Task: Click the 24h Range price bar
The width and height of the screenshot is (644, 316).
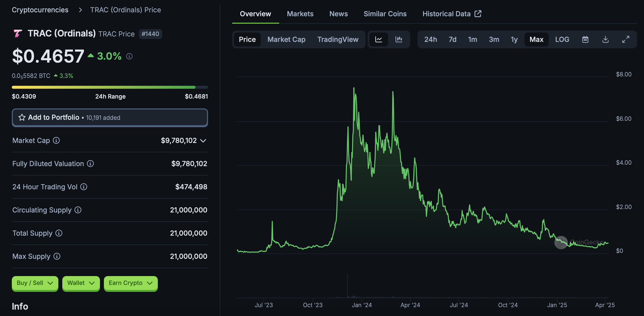Action: (110, 87)
